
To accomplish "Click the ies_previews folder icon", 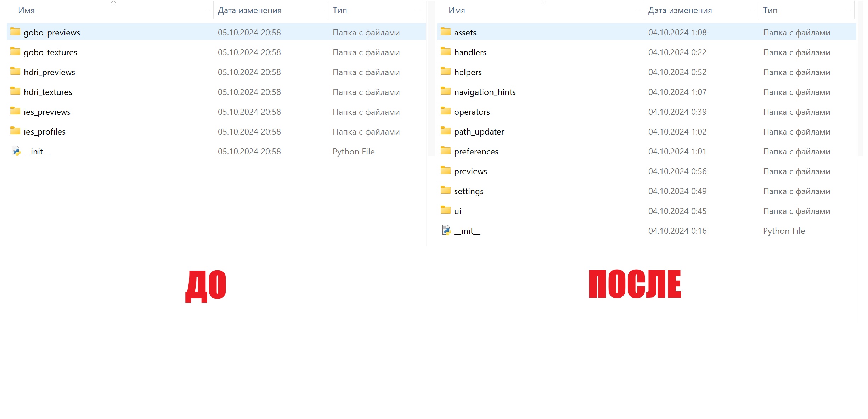I will click(15, 111).
